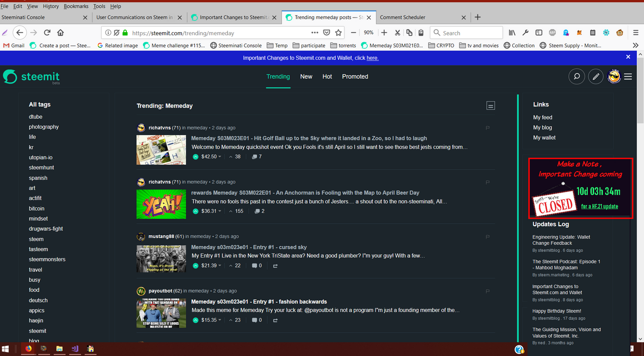Bookmark this page with the star icon
644x356 pixels.
[339, 33]
